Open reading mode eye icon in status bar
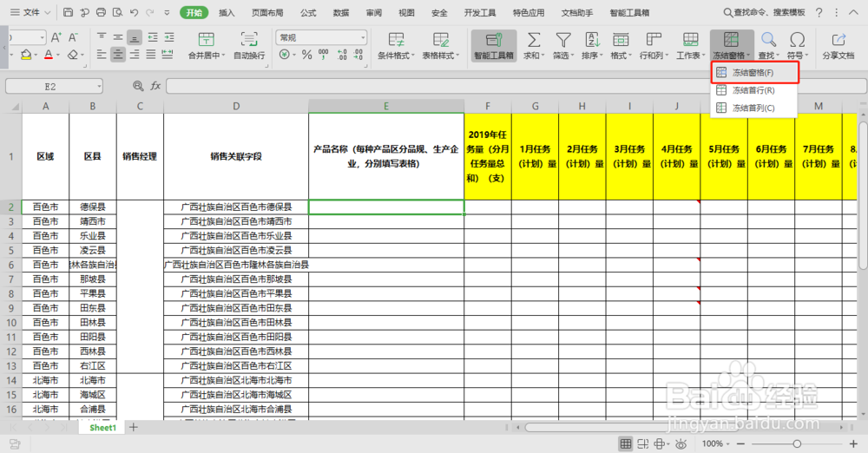 point(681,443)
